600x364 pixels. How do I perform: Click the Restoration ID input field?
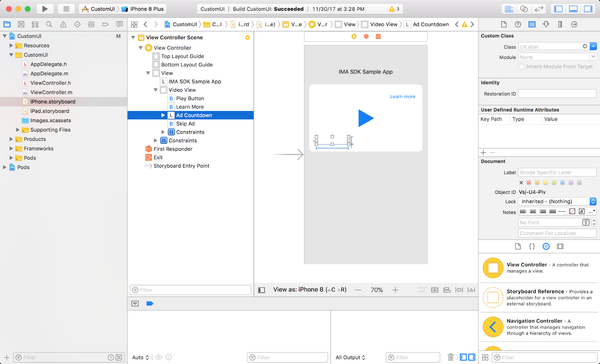(557, 94)
